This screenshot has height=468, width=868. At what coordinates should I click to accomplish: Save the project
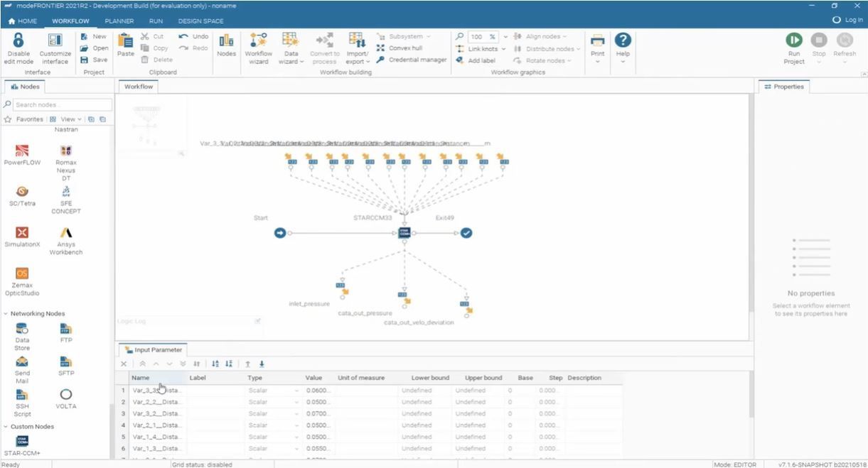[x=94, y=60]
